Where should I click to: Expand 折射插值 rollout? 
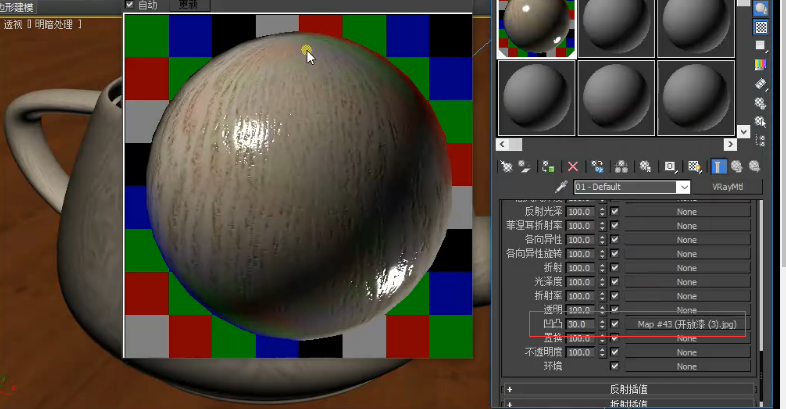point(628,403)
